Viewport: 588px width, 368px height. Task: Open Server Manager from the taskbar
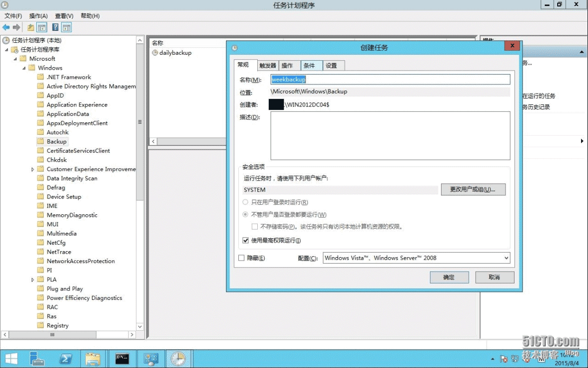37,359
